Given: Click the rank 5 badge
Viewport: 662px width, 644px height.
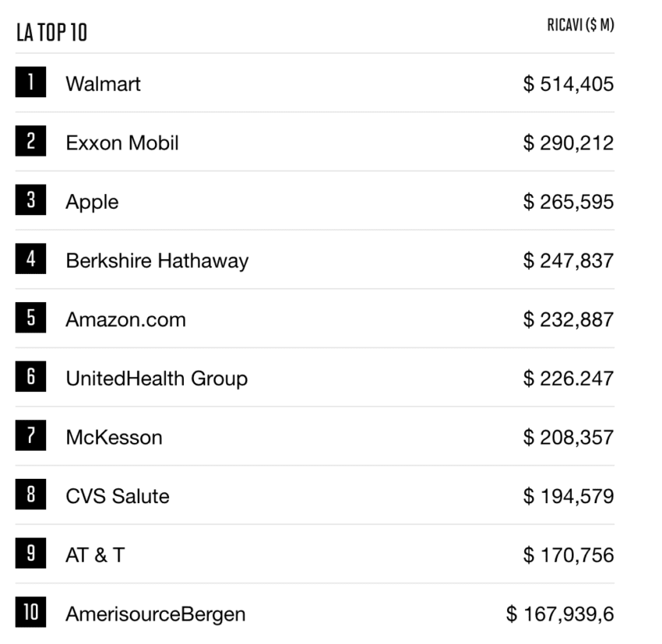Looking at the screenshot, I should (31, 318).
